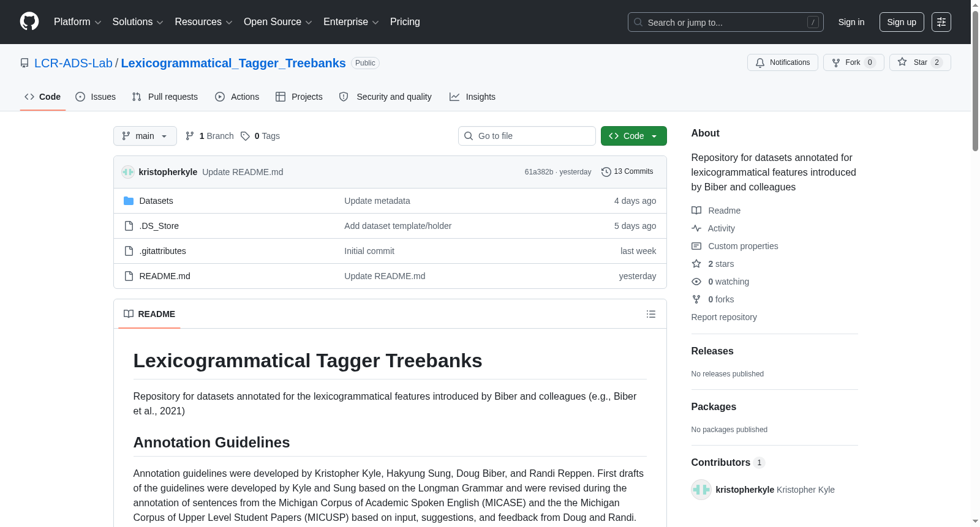Click the Insights graph icon
Image resolution: width=980 pixels, height=527 pixels.
click(454, 97)
